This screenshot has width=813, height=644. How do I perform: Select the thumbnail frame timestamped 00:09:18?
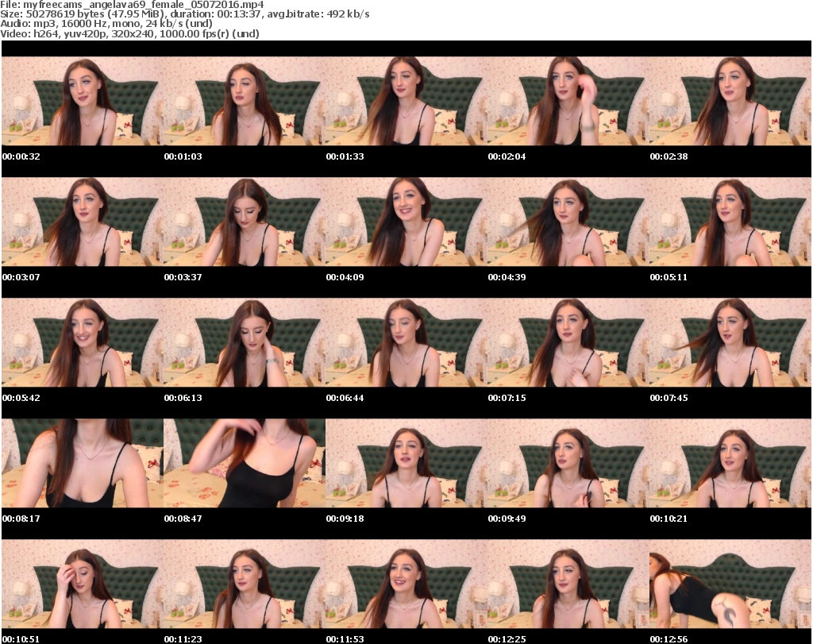[406, 463]
